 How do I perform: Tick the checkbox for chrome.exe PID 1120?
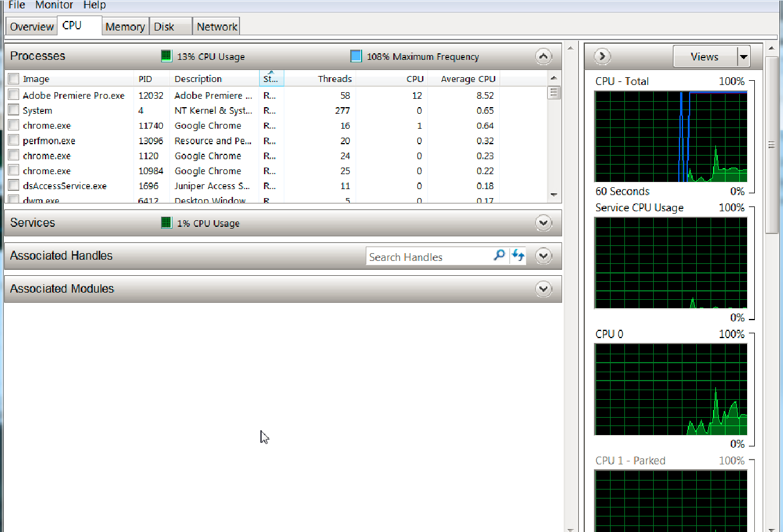pos(13,155)
